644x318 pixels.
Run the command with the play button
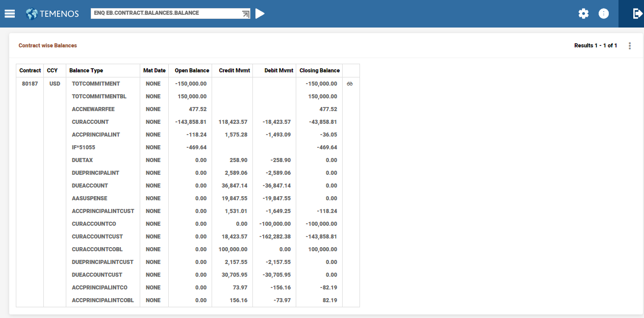260,14
